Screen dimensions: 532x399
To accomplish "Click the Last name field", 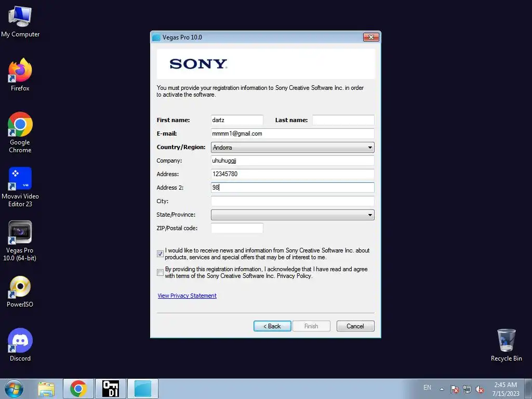I will (x=343, y=120).
